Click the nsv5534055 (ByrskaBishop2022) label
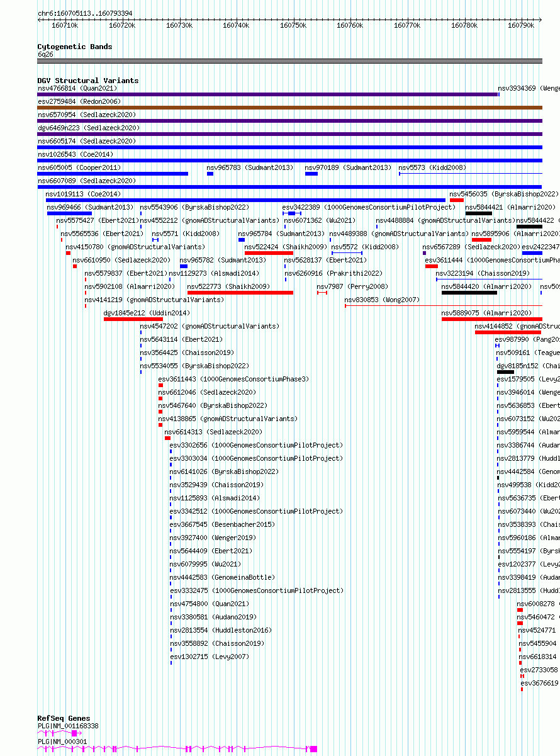Image resolution: width=560 pixels, height=756 pixels. click(x=194, y=366)
